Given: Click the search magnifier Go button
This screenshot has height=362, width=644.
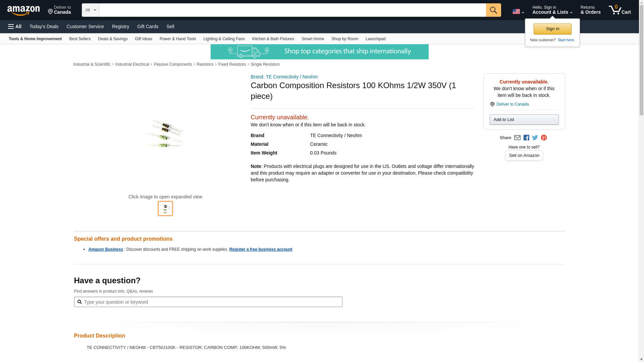Looking at the screenshot, I should click(x=493, y=10).
